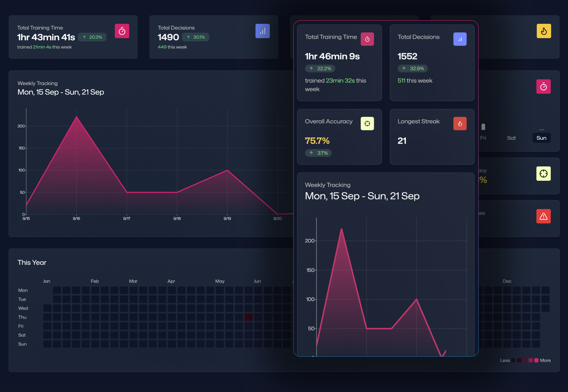Select the Sun day tab
This screenshot has height=392, width=568.
point(541,138)
